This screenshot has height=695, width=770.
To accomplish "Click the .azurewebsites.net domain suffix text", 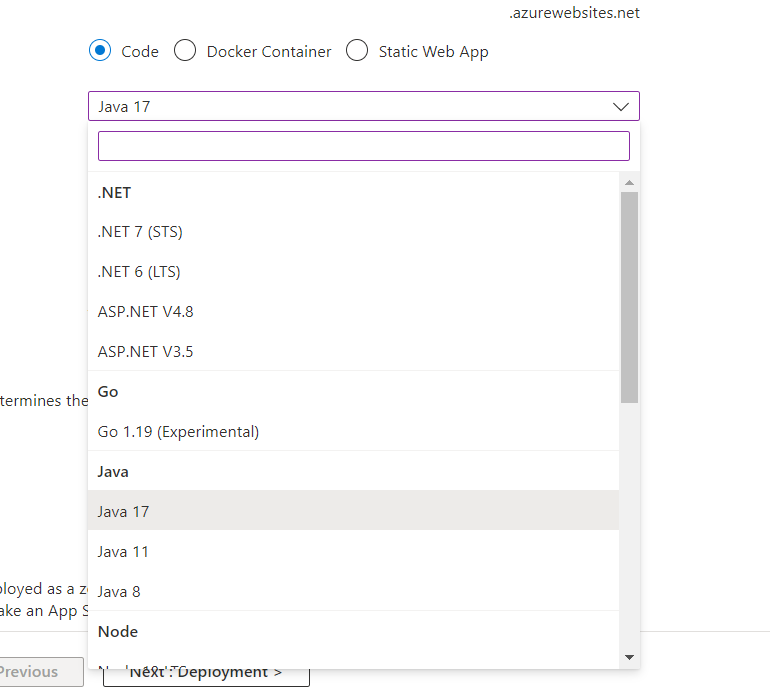I will point(575,13).
